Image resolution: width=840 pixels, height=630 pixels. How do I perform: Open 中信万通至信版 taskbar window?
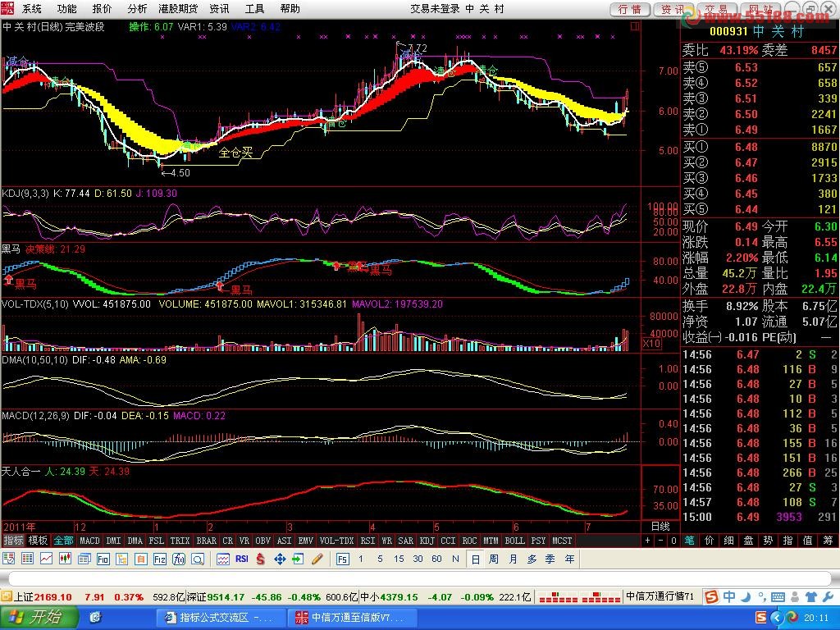click(x=351, y=618)
